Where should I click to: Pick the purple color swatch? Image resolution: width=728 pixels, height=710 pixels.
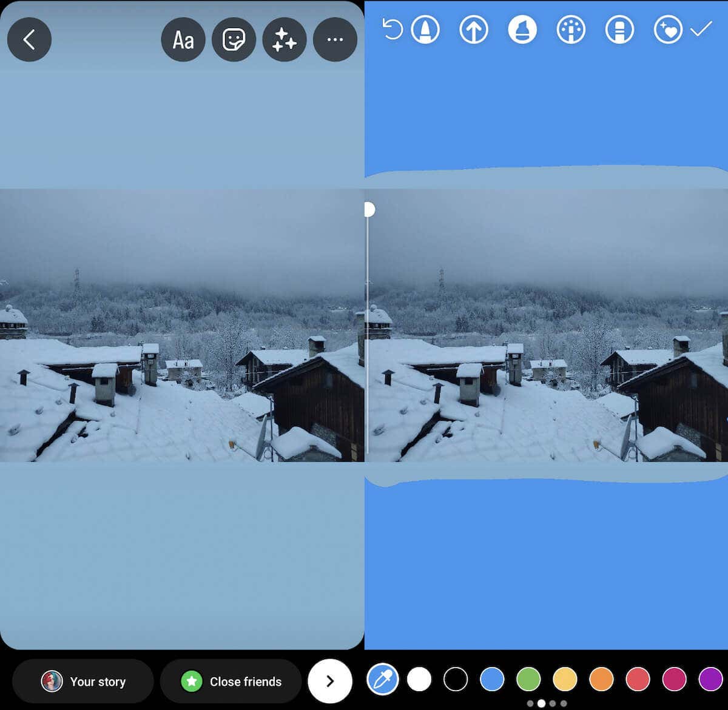point(710,680)
